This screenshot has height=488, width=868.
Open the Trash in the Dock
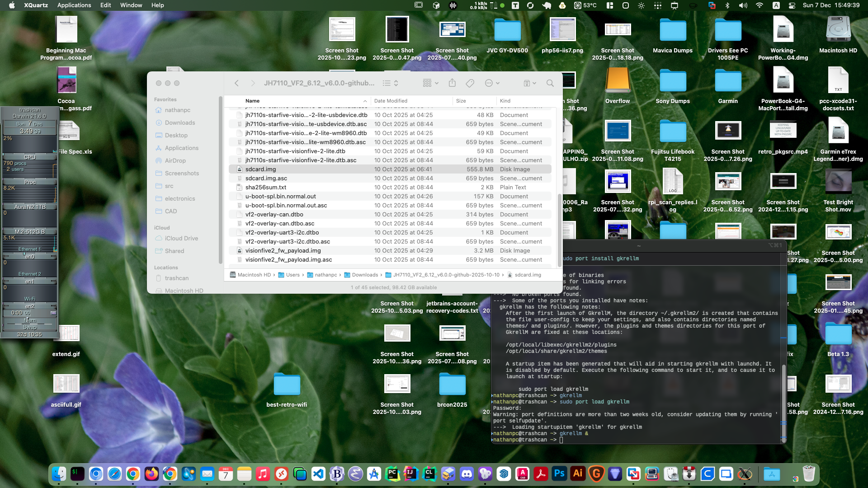pyautogui.click(x=809, y=474)
